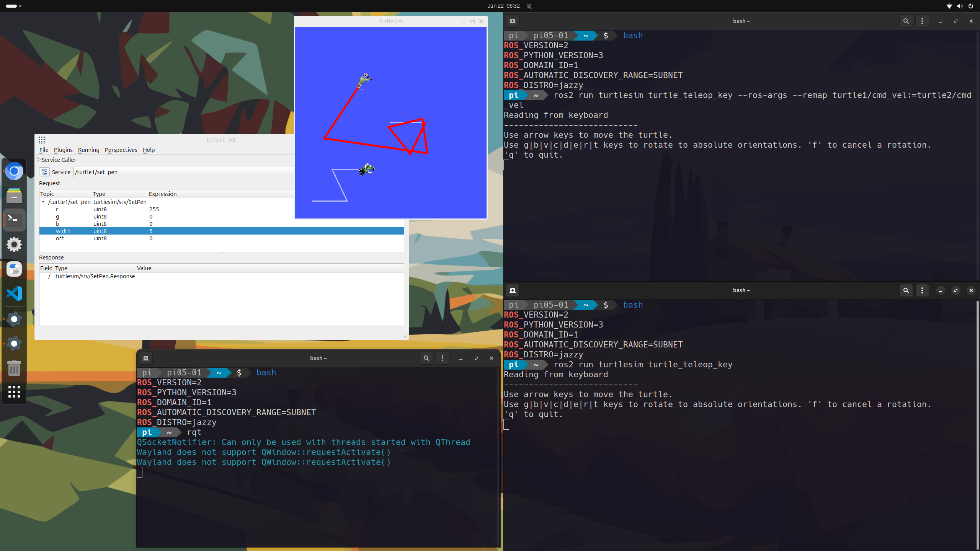Open the Activities overview pill
Image resolution: width=980 pixels, height=551 pixels.
tap(11, 6)
